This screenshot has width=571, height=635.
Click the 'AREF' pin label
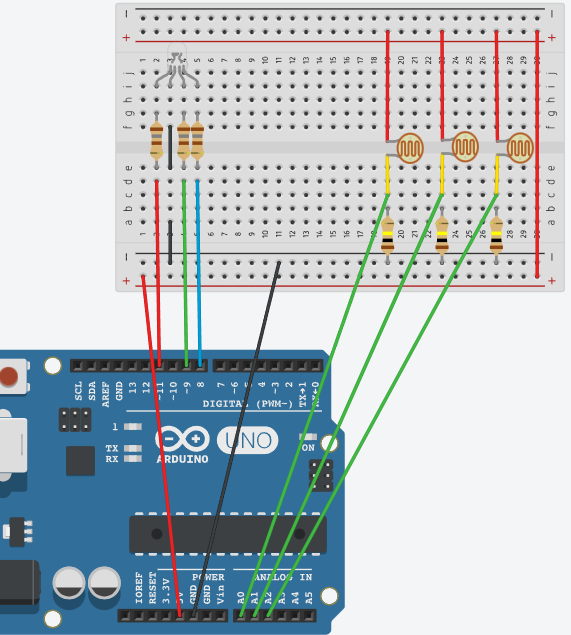coord(105,394)
